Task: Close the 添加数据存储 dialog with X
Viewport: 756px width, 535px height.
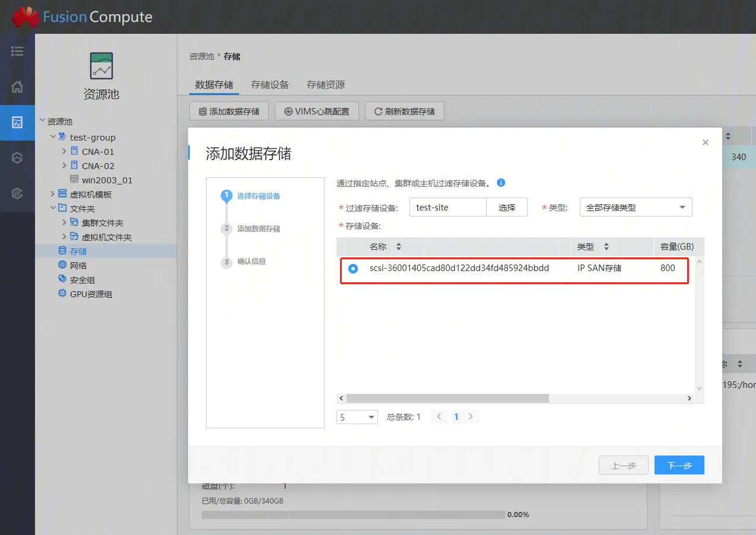Action: (705, 142)
